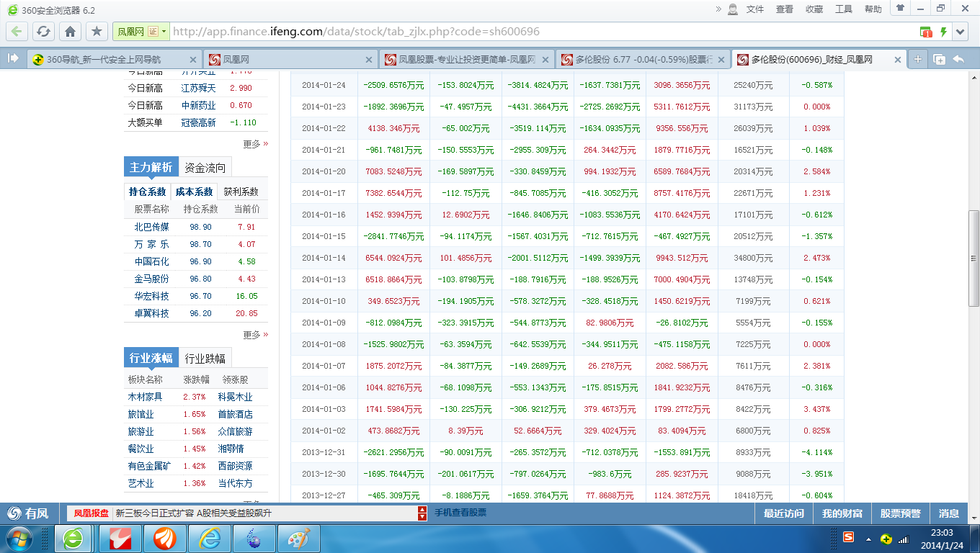Select the 主力解析 tab
This screenshot has width=980, height=553.
click(151, 168)
